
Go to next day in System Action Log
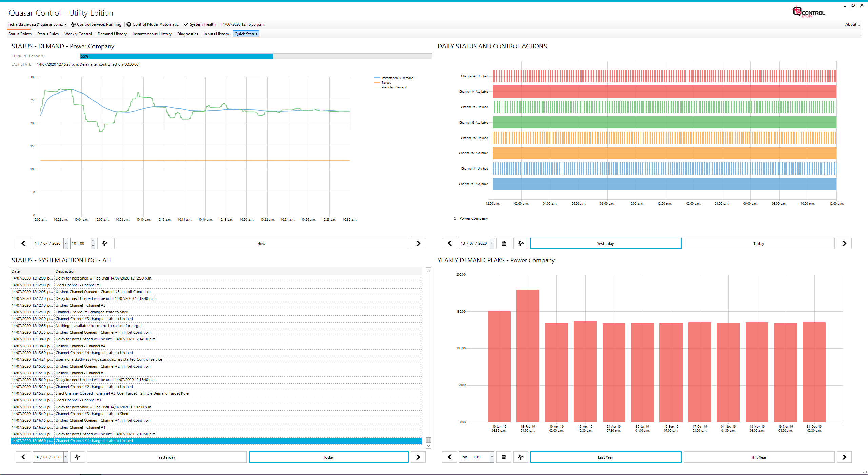point(418,457)
